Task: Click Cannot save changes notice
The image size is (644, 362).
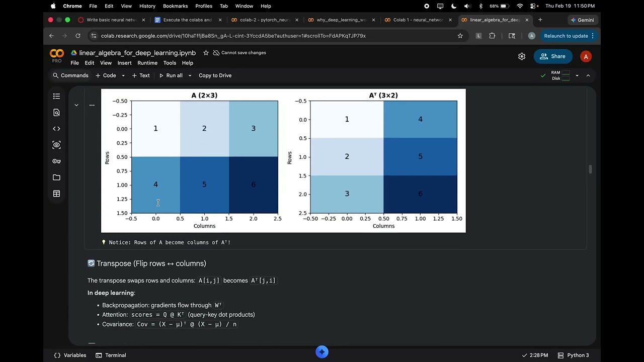Action: click(239, 53)
